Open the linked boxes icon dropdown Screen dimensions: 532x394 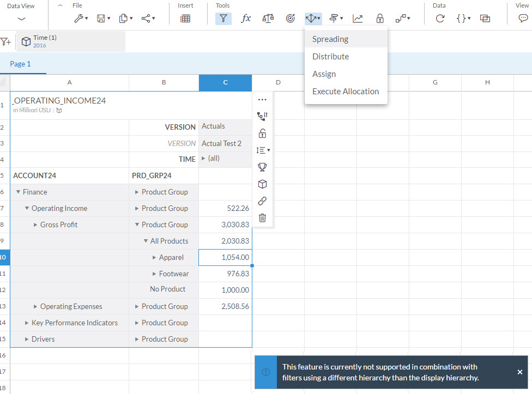403,19
